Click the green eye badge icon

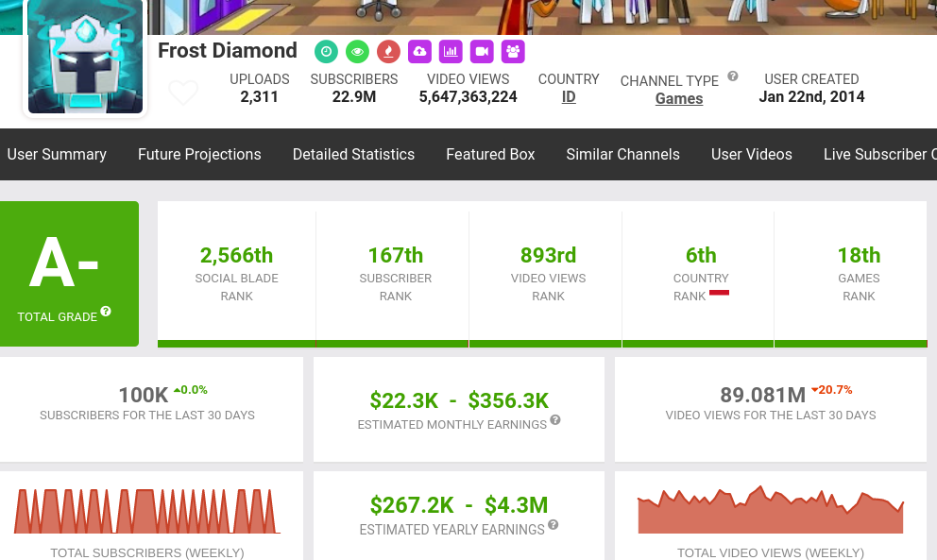[357, 51]
